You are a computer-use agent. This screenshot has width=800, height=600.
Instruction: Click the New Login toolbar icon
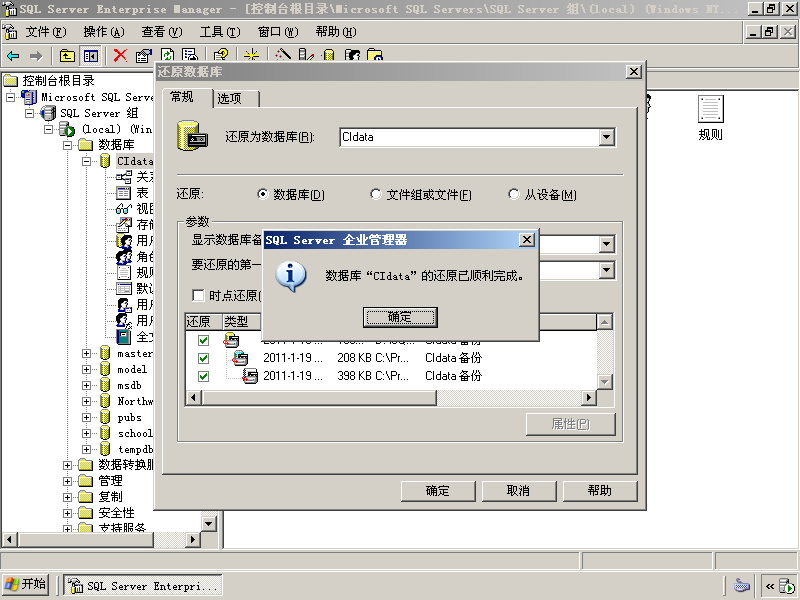352,56
